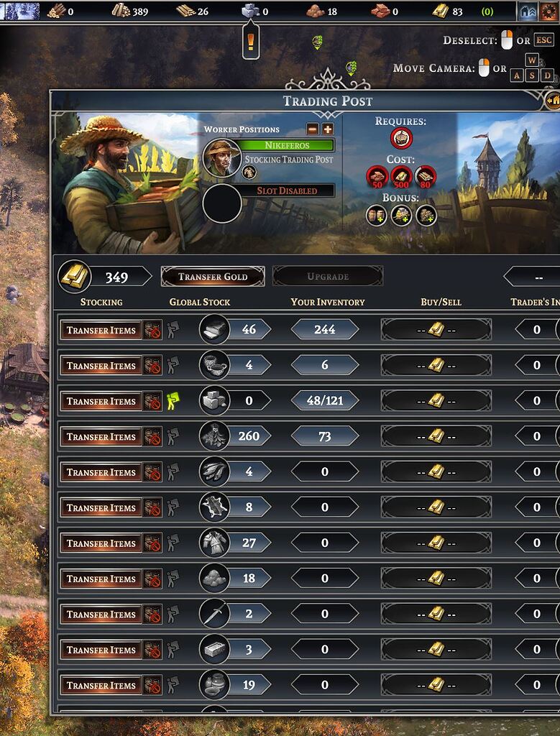Click Transfer Items for the 260 stock row
The height and width of the screenshot is (736, 560).
pos(101,436)
